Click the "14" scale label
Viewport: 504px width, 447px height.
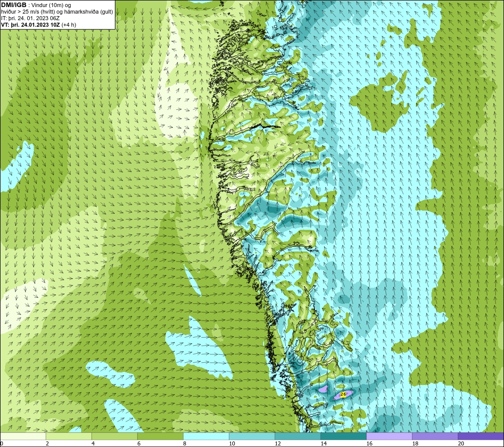coord(324,443)
